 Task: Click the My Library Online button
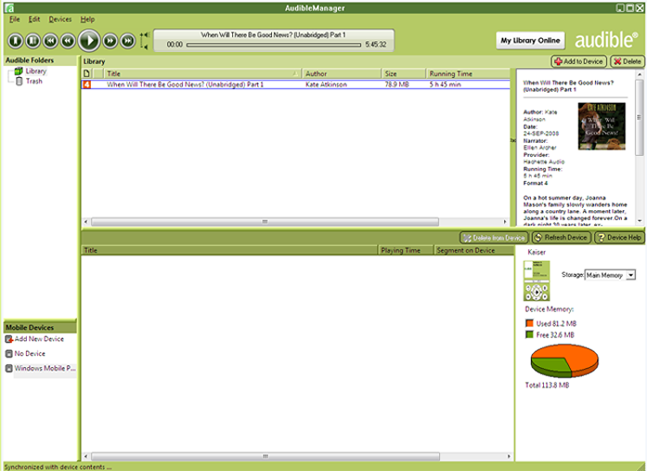tap(530, 40)
